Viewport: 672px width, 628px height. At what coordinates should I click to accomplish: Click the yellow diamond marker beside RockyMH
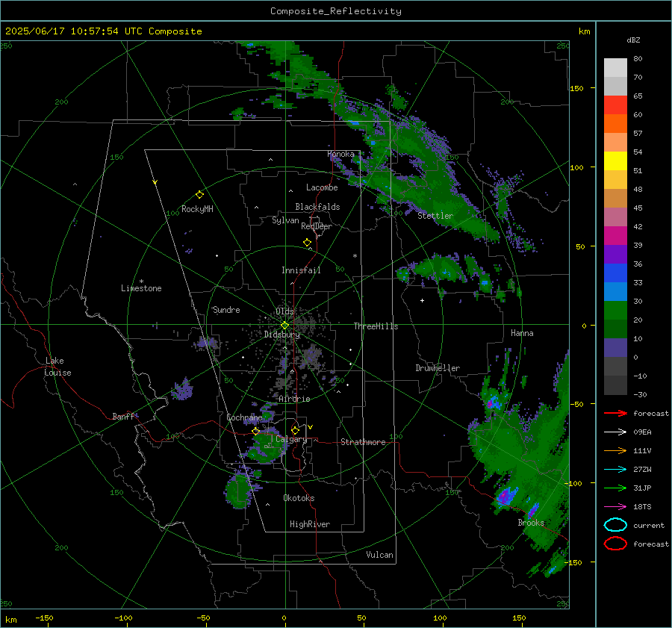coord(199,195)
